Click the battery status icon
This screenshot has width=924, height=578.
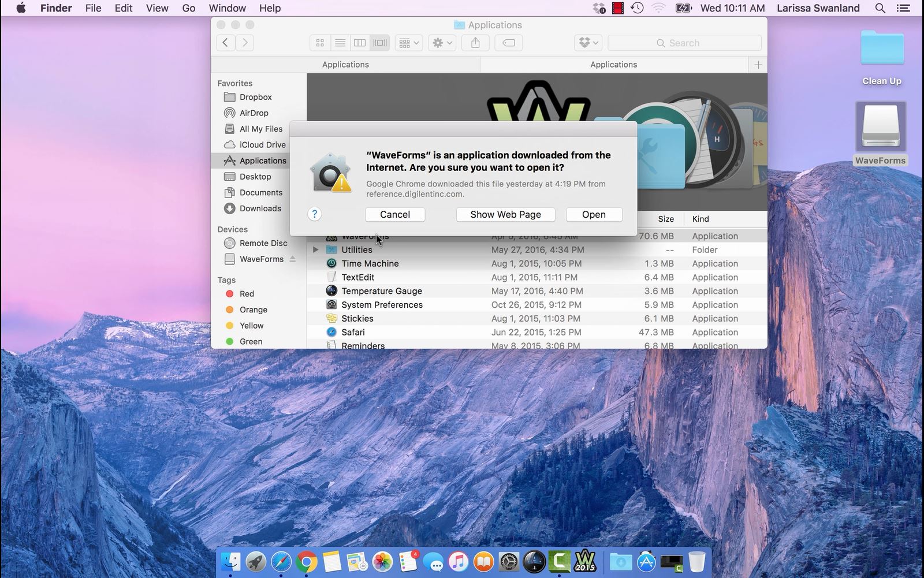[683, 8]
